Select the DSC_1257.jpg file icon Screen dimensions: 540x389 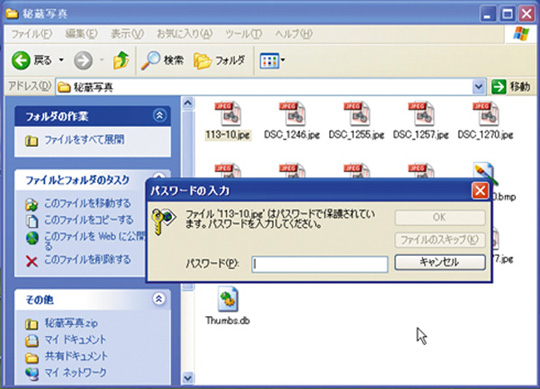point(421,114)
